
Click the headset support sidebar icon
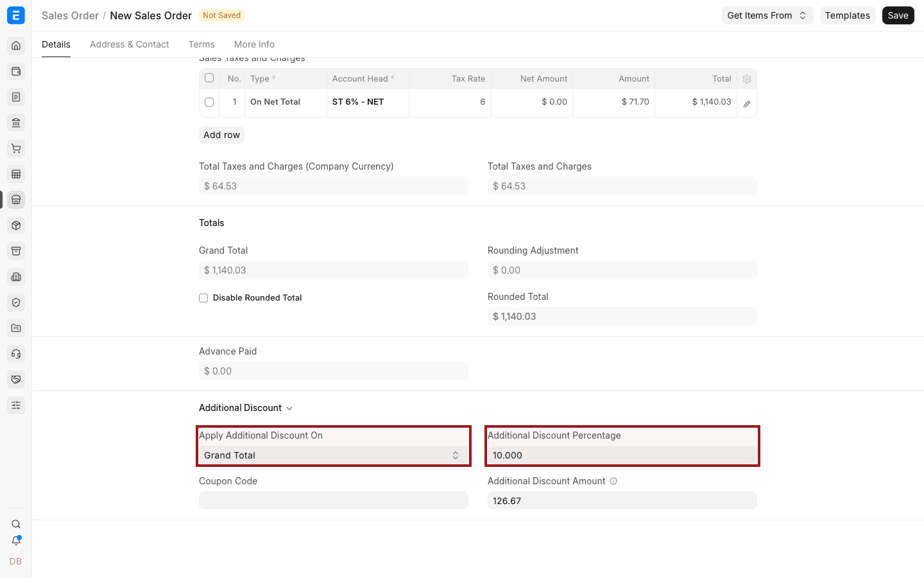16,354
